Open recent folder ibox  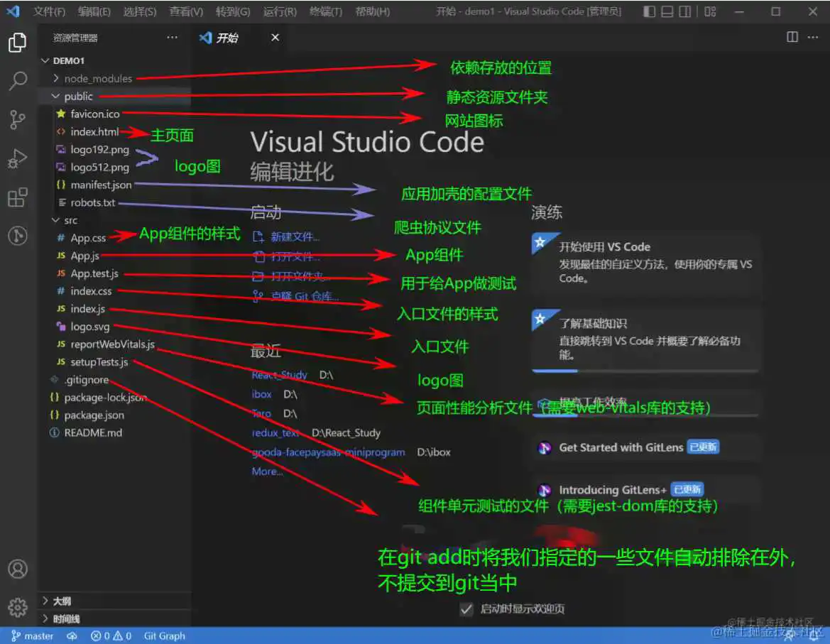[x=261, y=394]
